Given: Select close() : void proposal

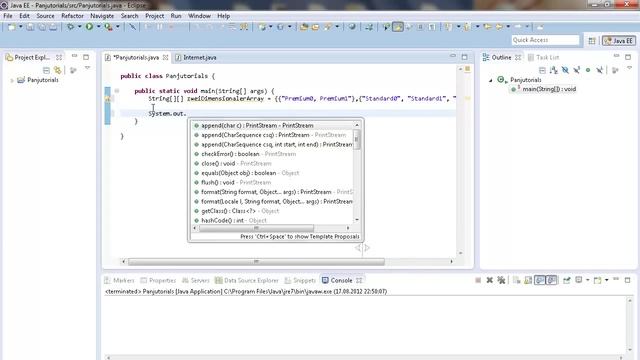Looking at the screenshot, I should [272, 164].
